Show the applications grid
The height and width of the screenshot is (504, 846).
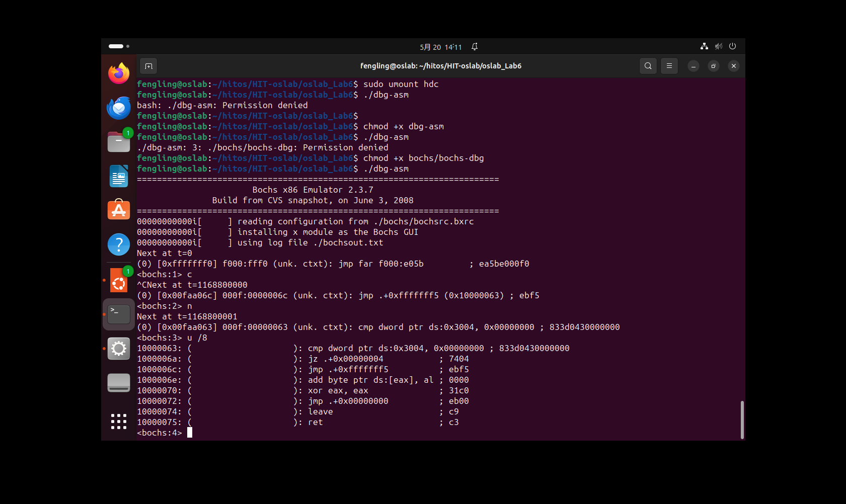point(119,422)
